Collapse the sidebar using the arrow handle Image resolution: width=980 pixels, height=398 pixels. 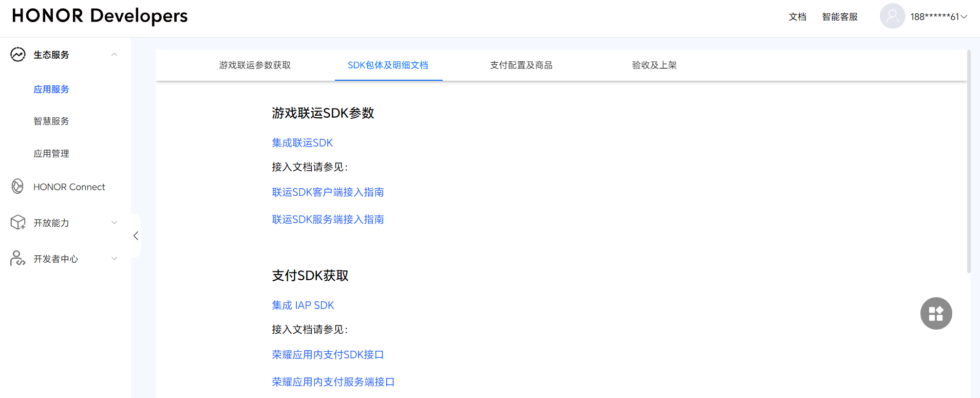pos(136,236)
